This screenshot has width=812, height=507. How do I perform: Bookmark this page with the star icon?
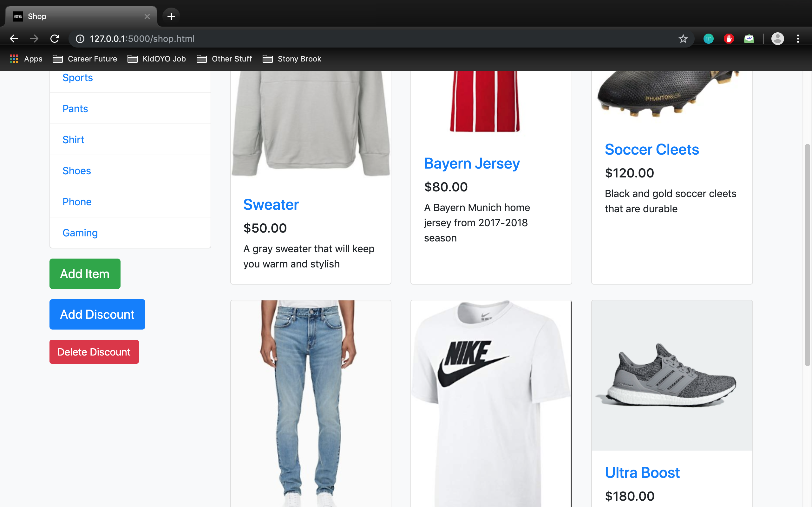click(x=683, y=39)
